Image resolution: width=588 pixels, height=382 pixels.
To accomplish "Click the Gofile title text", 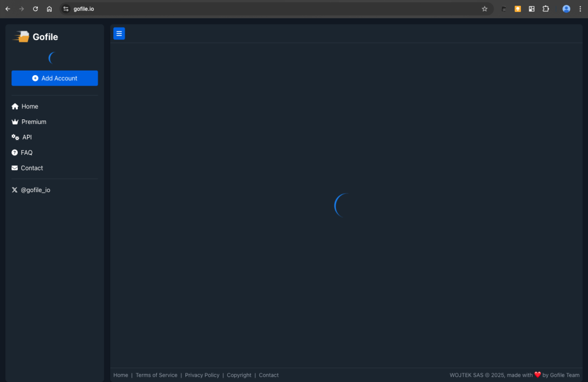I will pyautogui.click(x=45, y=37).
